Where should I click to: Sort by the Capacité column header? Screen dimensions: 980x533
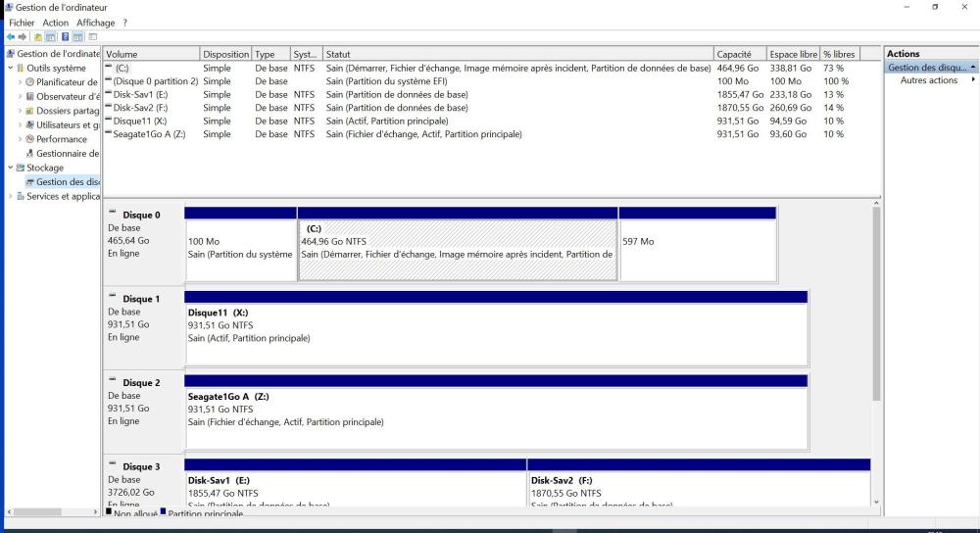[x=740, y=54]
